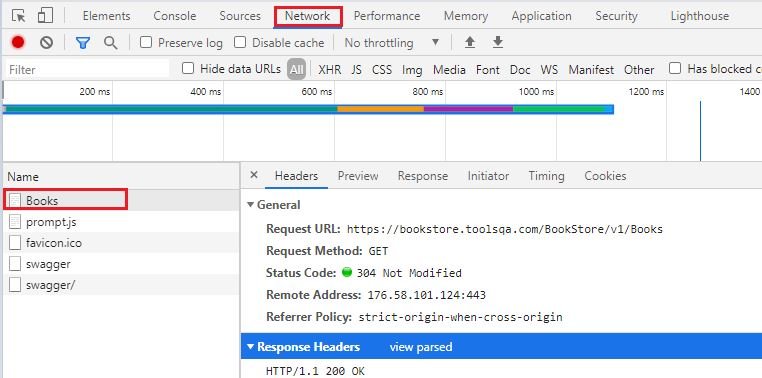Click the Request URL value

click(x=505, y=229)
